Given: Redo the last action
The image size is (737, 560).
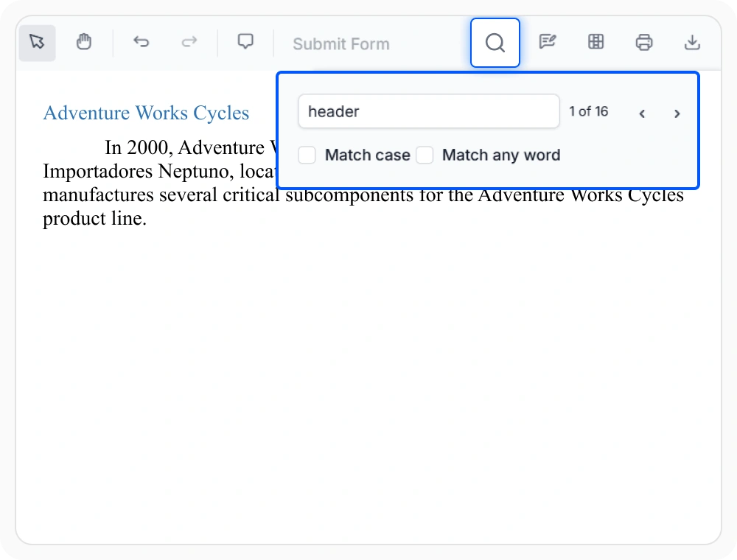Looking at the screenshot, I should click(x=189, y=43).
